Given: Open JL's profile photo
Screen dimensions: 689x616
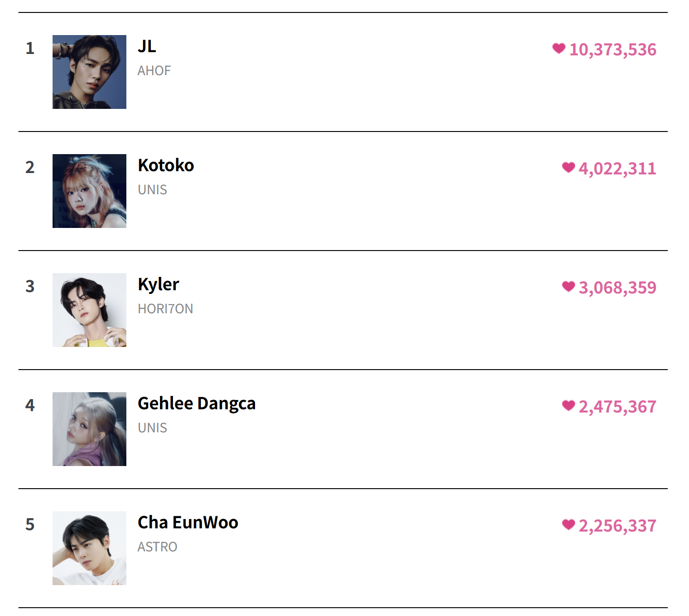Looking at the screenshot, I should tap(89, 72).
